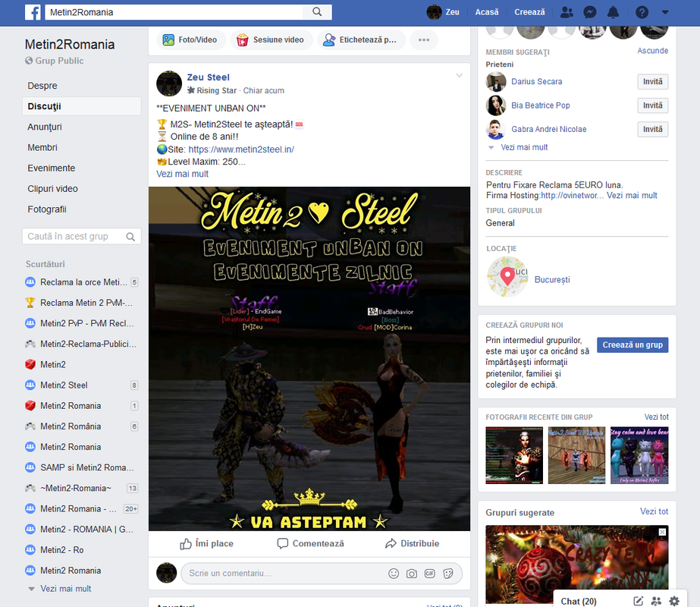Open the București map location thumbnail
The image size is (700, 607).
[507, 276]
